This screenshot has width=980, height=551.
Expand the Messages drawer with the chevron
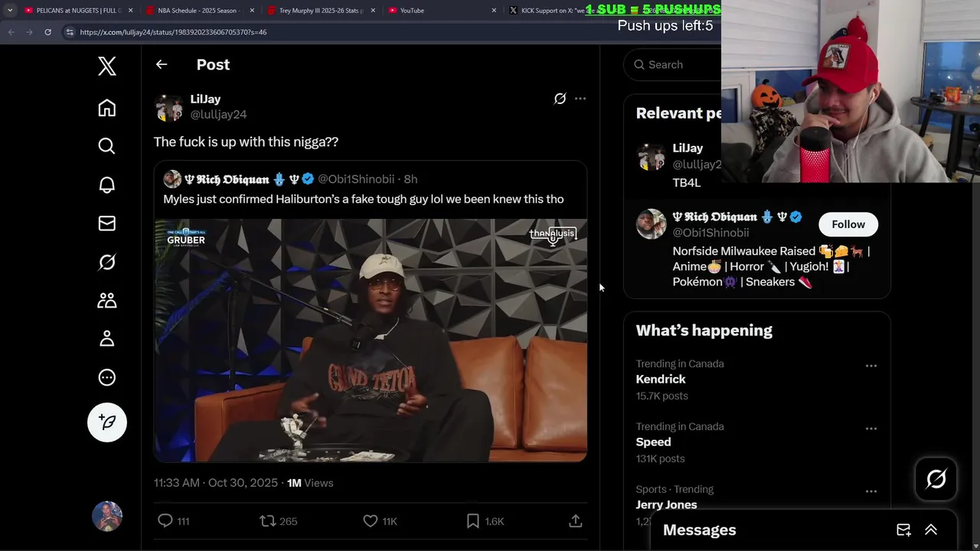pos(931,530)
